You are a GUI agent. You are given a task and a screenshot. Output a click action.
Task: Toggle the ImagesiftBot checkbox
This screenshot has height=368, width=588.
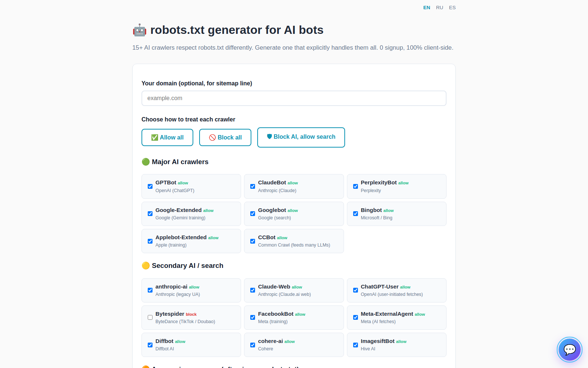[x=355, y=345]
